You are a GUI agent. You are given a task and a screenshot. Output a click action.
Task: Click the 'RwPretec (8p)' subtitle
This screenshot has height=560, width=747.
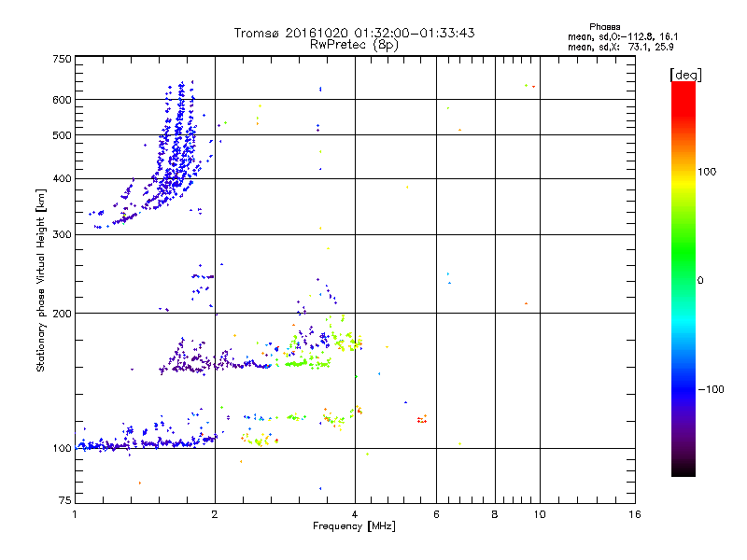point(354,45)
